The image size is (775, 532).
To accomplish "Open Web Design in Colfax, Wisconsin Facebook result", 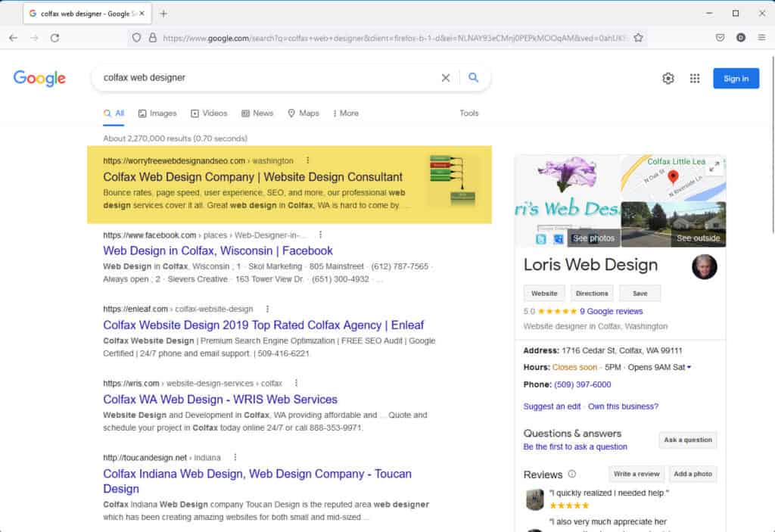I will [x=217, y=250].
